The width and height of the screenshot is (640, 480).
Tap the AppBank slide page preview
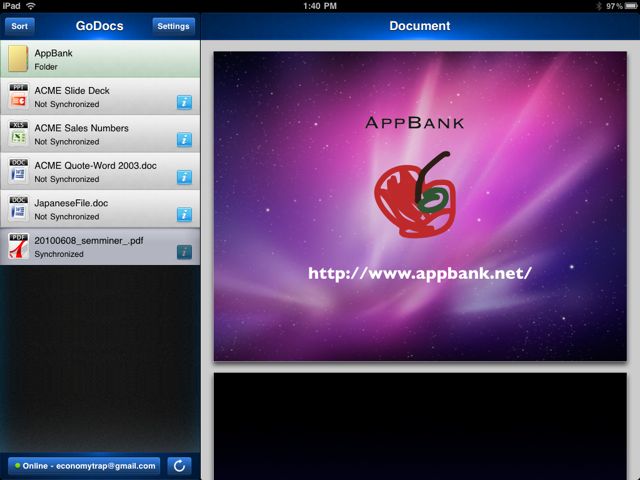pos(420,206)
